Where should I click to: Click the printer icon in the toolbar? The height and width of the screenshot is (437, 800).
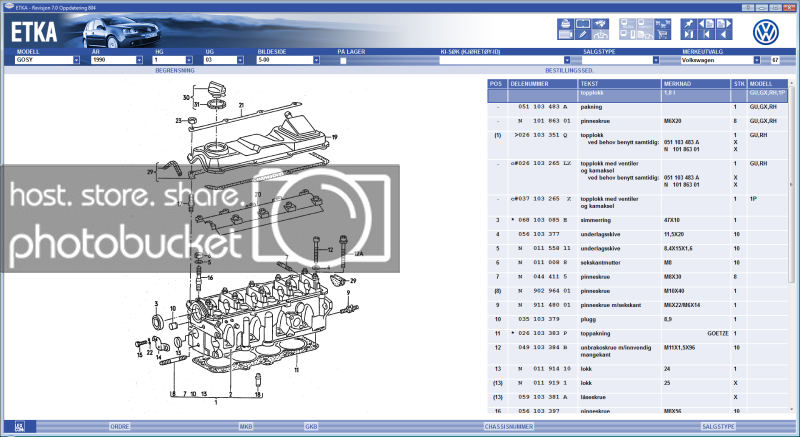[565, 24]
